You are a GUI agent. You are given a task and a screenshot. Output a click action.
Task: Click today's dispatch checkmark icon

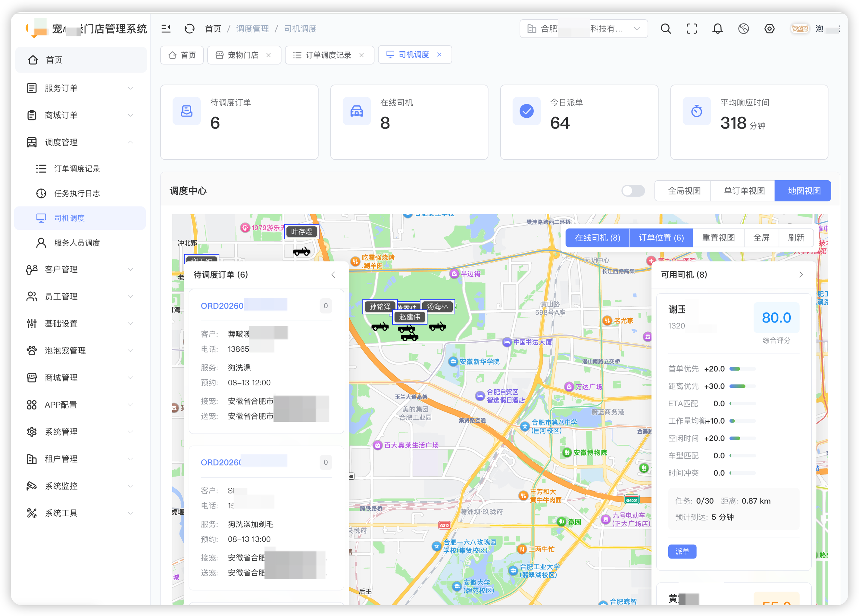[526, 111]
